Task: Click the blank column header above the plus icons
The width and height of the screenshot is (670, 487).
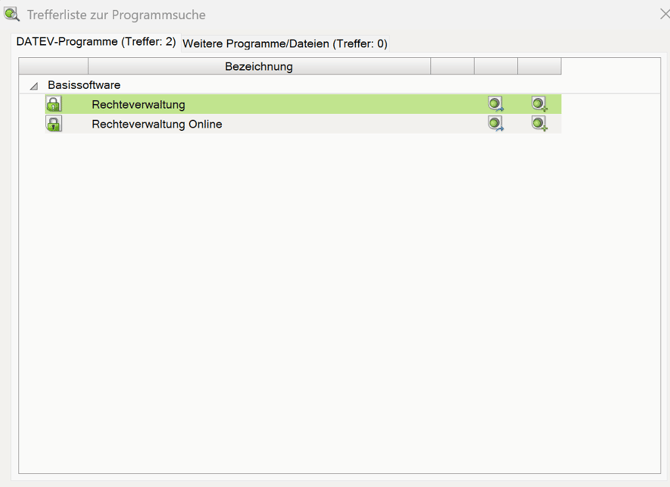Action: pos(539,66)
